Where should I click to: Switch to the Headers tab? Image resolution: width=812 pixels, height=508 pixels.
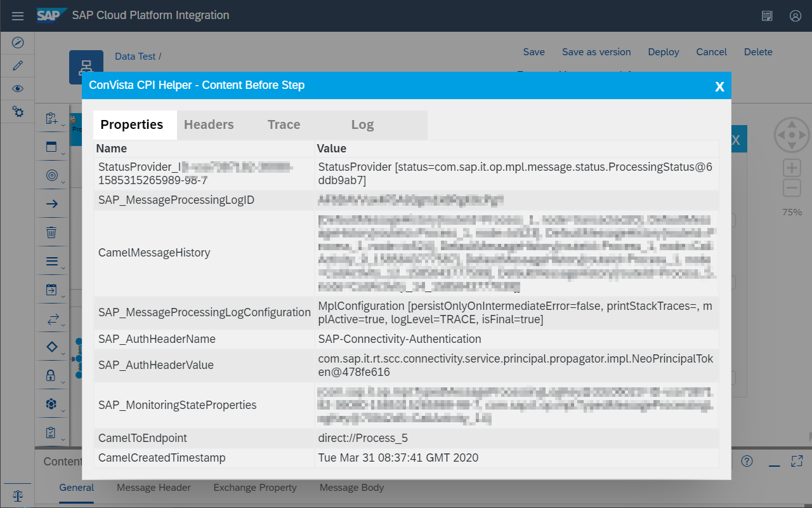(209, 124)
